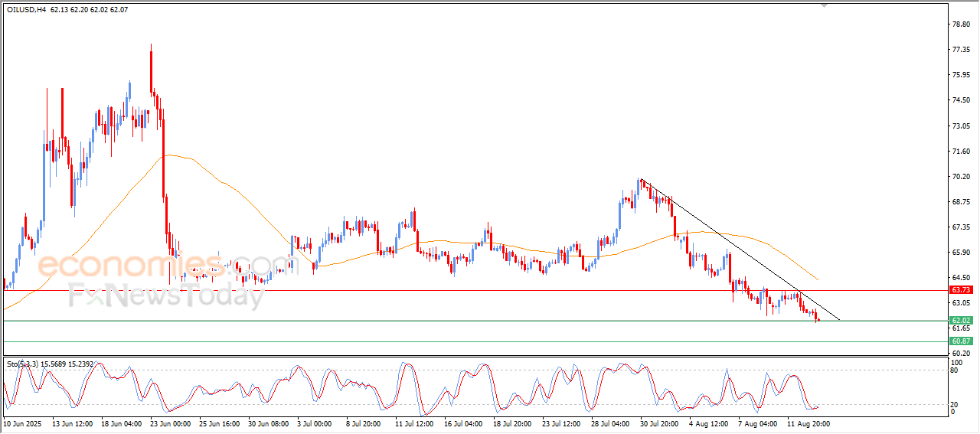Click the 68.75 price axis label
The image size is (980, 434).
tap(961, 201)
